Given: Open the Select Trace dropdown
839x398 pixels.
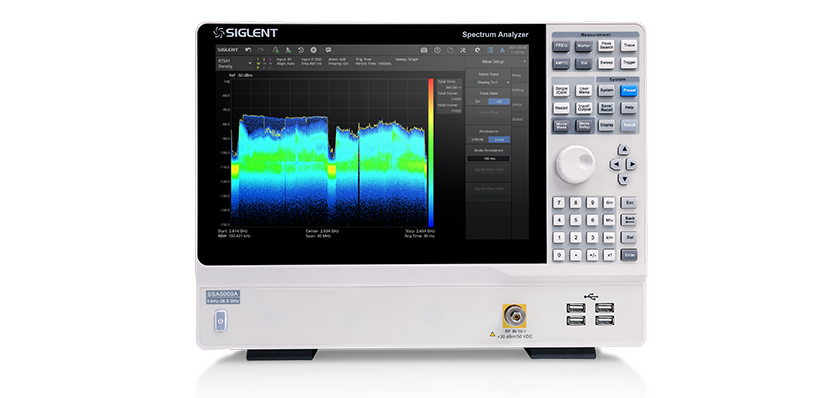Looking at the screenshot, I should tap(488, 82).
